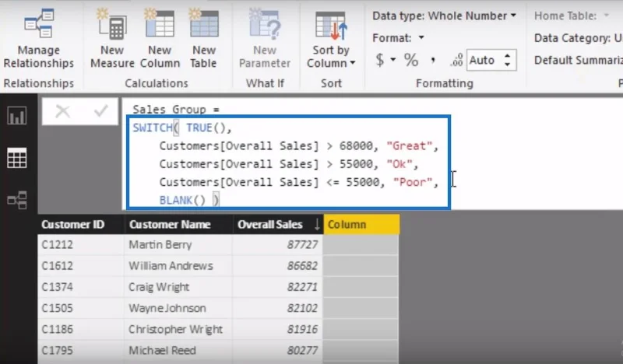Click BLANK() in the formula
Screen dimensions: 623x364
pos(182,200)
